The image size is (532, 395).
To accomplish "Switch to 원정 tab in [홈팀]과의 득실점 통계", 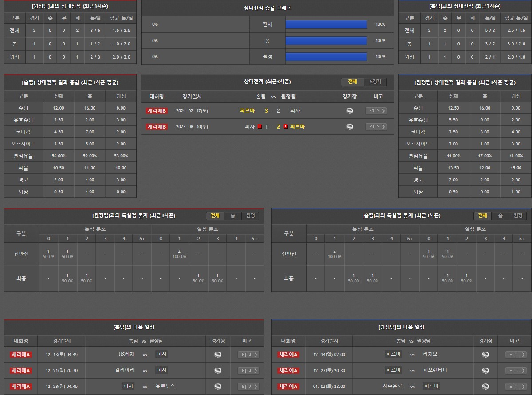I will [518, 216].
